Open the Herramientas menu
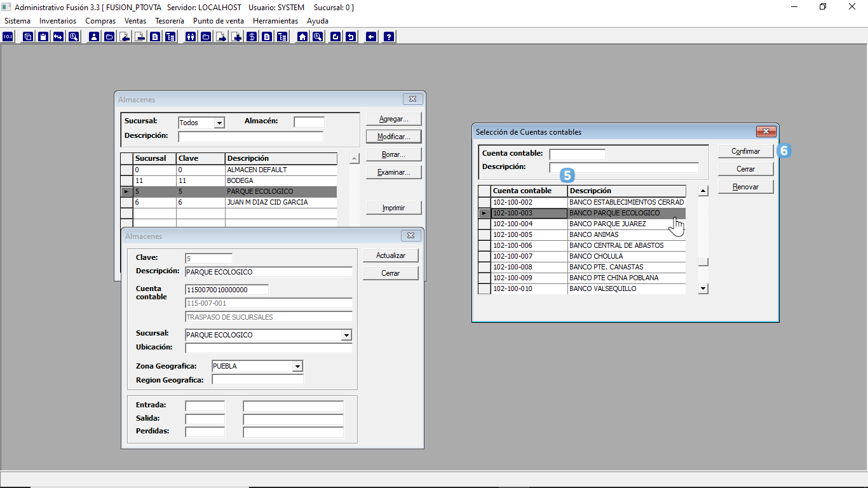The image size is (868, 488). 275,21
